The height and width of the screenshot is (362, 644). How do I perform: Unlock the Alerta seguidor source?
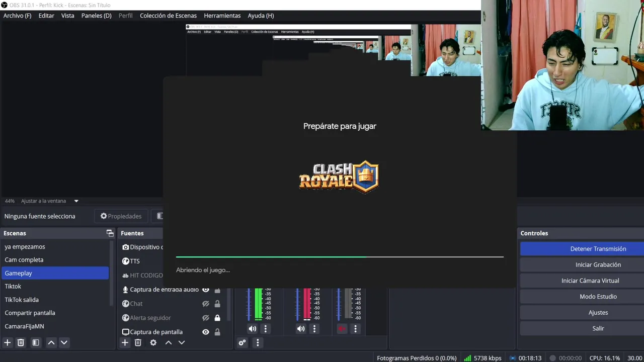tap(217, 318)
